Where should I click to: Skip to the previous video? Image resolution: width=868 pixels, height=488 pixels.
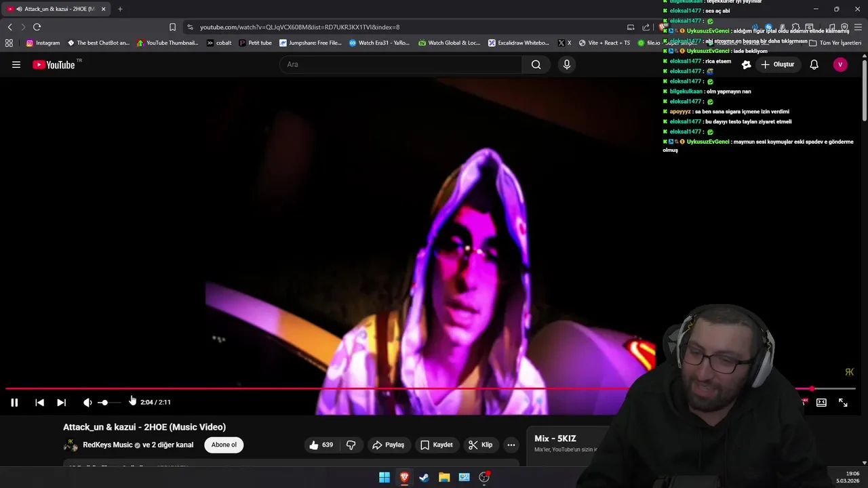(x=39, y=403)
